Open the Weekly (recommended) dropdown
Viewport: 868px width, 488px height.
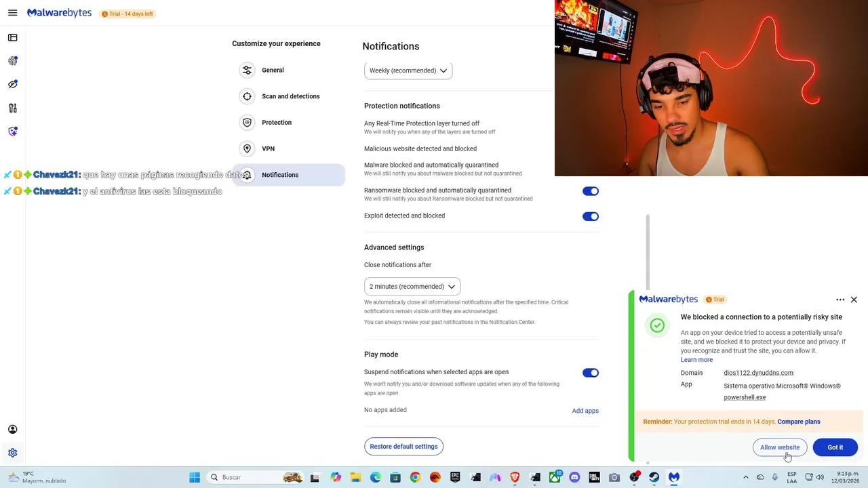pos(408,70)
